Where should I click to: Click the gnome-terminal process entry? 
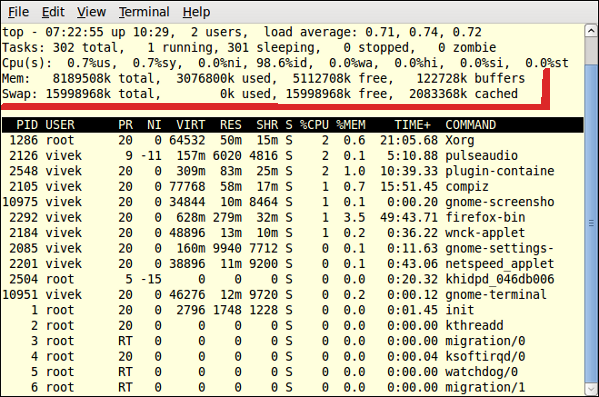click(x=292, y=295)
